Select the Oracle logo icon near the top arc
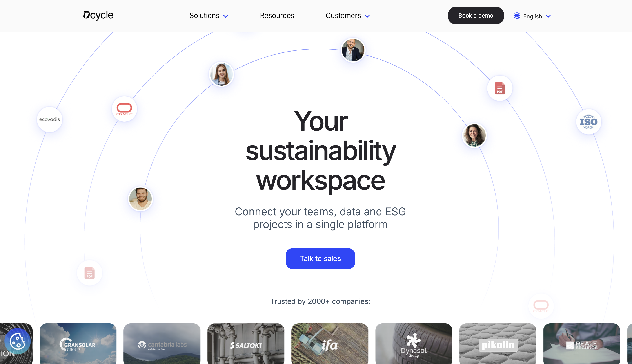 point(124,109)
